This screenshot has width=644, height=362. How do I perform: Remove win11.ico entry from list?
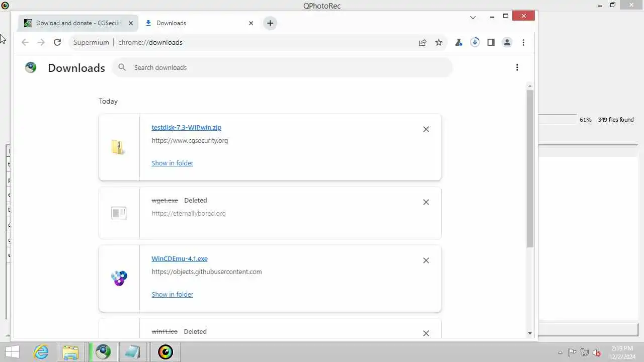[426, 333]
